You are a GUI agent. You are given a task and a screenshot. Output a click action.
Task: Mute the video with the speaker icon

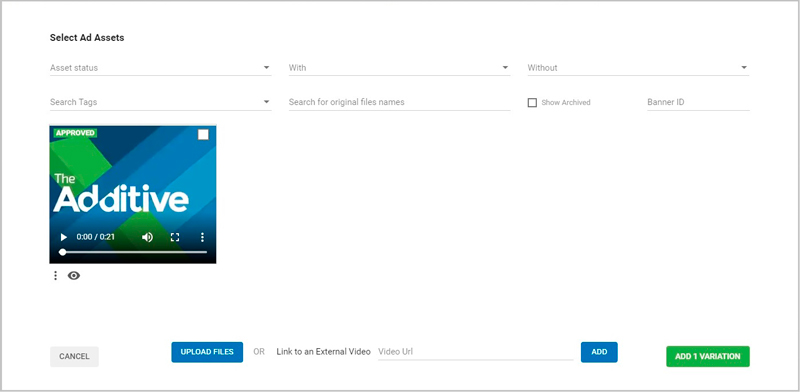pyautogui.click(x=147, y=237)
